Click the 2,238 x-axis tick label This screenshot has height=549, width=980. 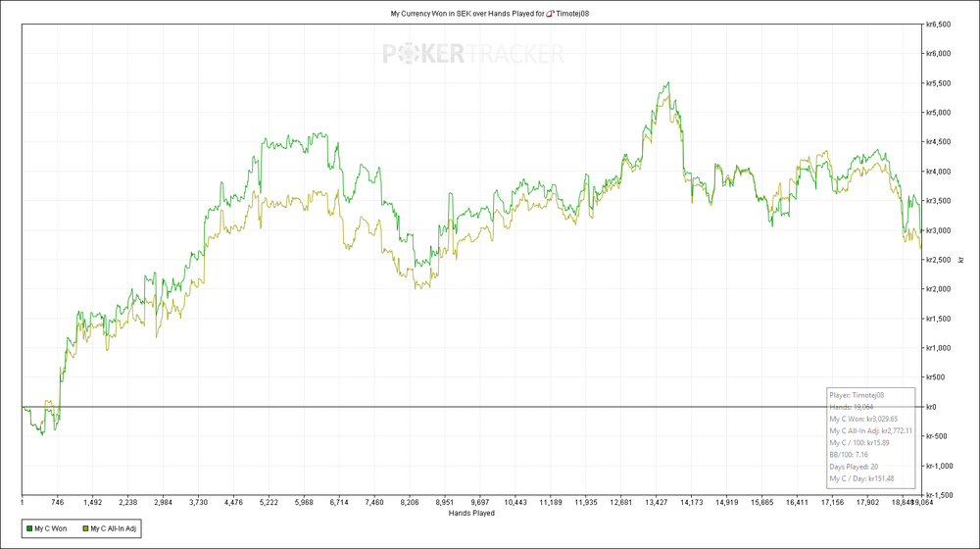click(127, 502)
